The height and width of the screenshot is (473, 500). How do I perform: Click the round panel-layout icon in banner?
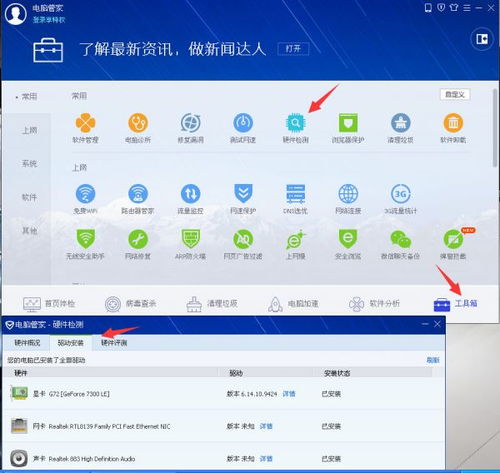pos(482,39)
